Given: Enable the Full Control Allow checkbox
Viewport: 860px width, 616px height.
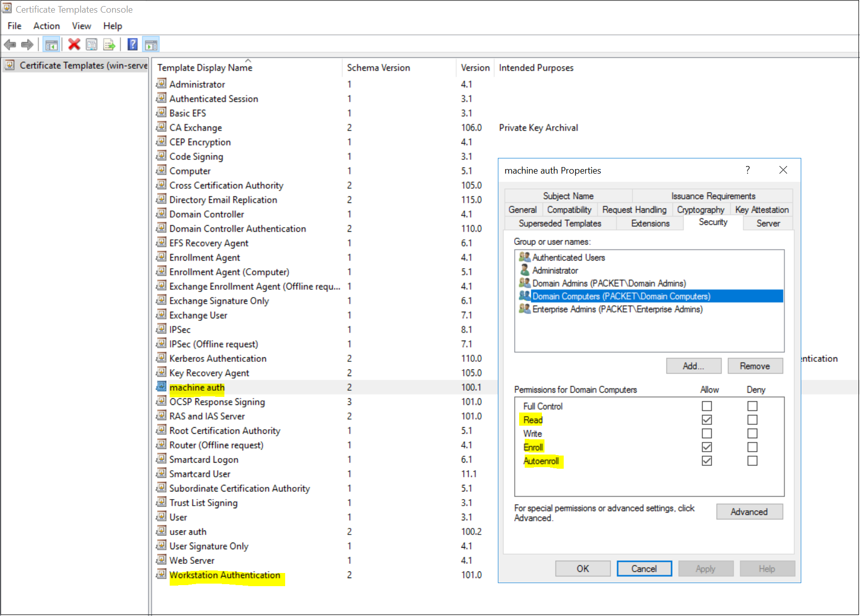Looking at the screenshot, I should coord(707,406).
